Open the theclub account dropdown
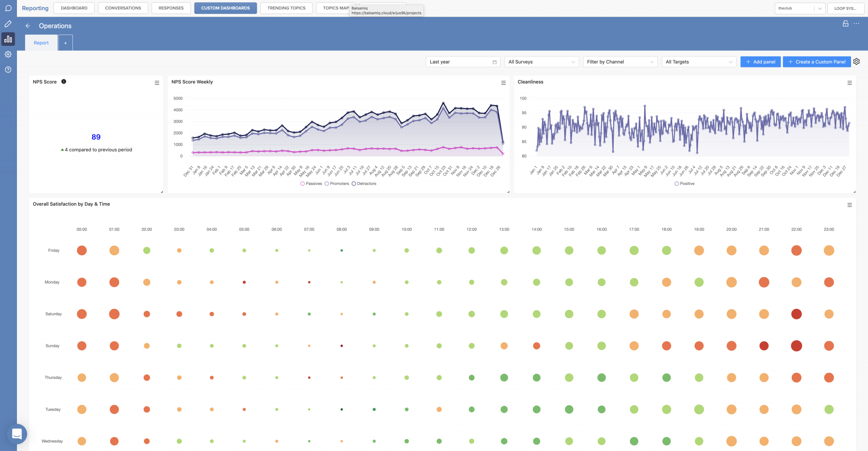868x451 pixels. 799,8
